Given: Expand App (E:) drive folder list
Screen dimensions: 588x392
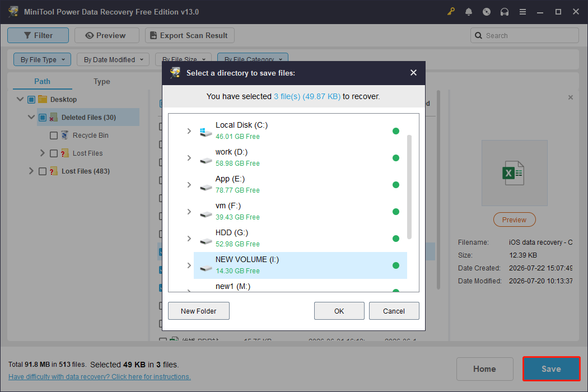Looking at the screenshot, I should tap(189, 185).
